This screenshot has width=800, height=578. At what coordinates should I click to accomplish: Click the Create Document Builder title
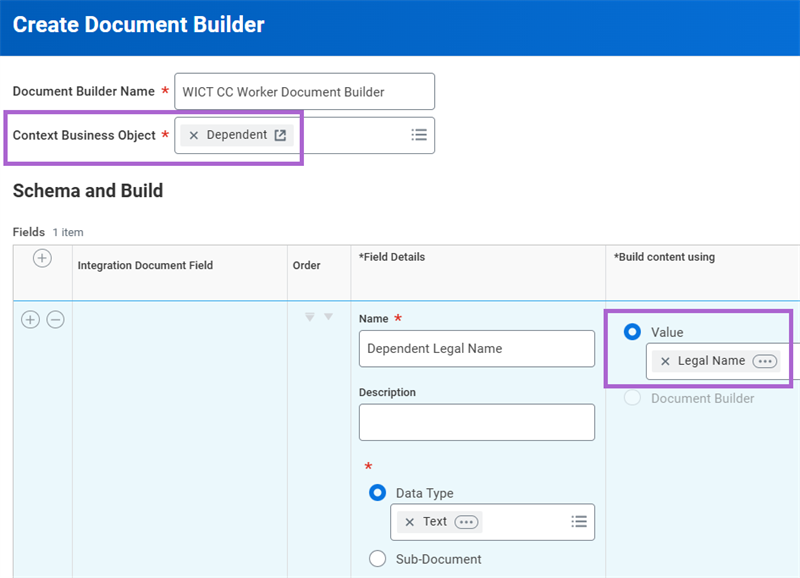(x=138, y=24)
